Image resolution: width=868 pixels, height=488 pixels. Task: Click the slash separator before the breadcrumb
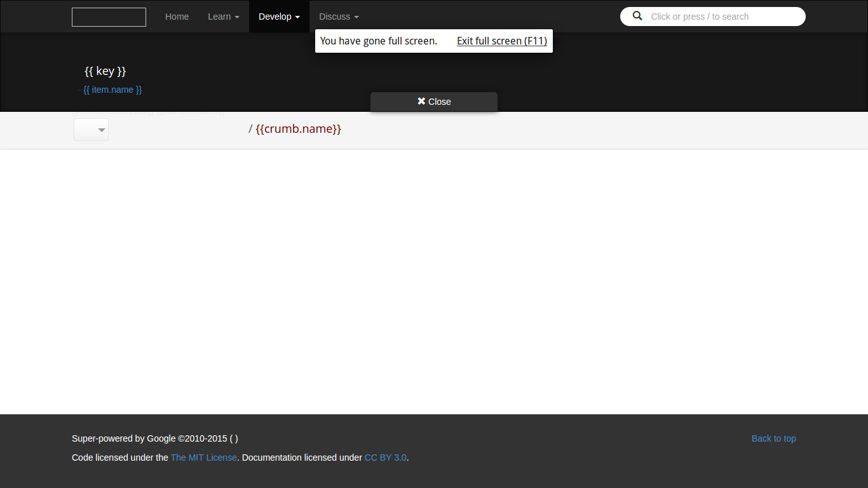coord(250,129)
